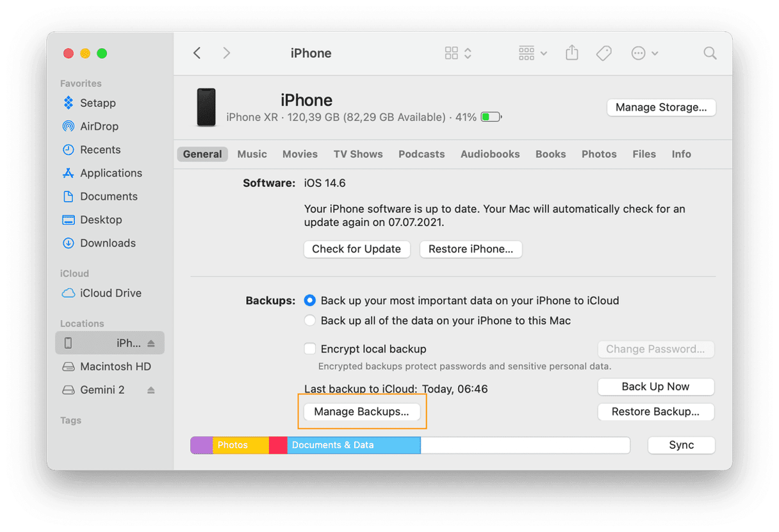Switch to the Books tab

coord(551,154)
